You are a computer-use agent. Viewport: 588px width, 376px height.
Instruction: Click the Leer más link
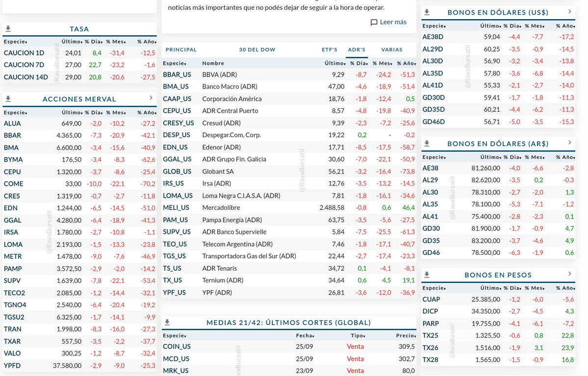tap(393, 22)
